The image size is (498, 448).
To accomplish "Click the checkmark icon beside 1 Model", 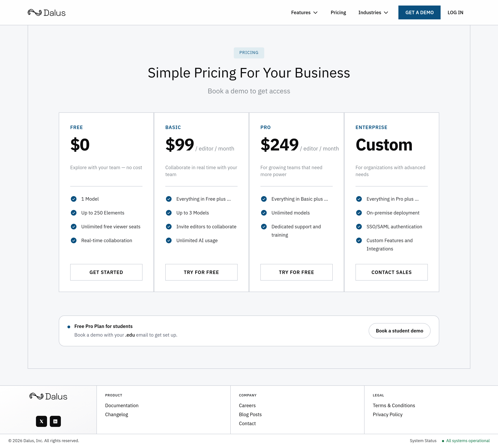I will (73, 199).
